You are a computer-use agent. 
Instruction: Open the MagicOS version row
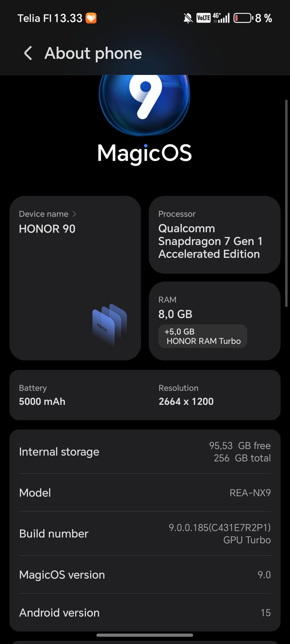[x=145, y=575]
